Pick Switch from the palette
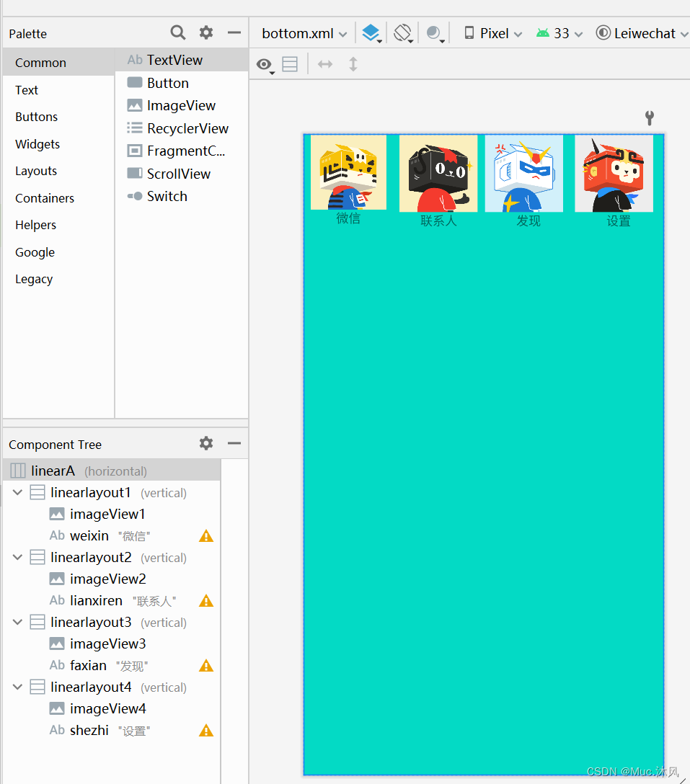This screenshot has width=690, height=784. [182, 197]
